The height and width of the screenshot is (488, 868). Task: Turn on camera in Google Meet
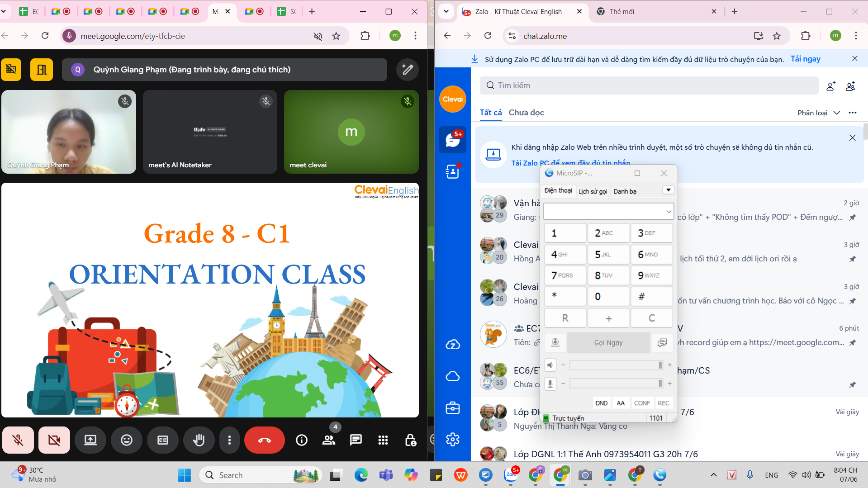coord(54,440)
